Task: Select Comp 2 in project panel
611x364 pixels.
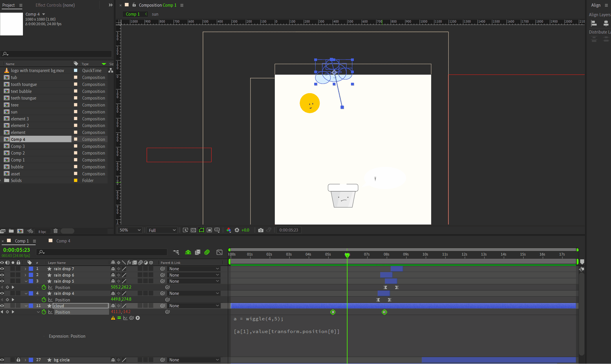Action: (18, 153)
